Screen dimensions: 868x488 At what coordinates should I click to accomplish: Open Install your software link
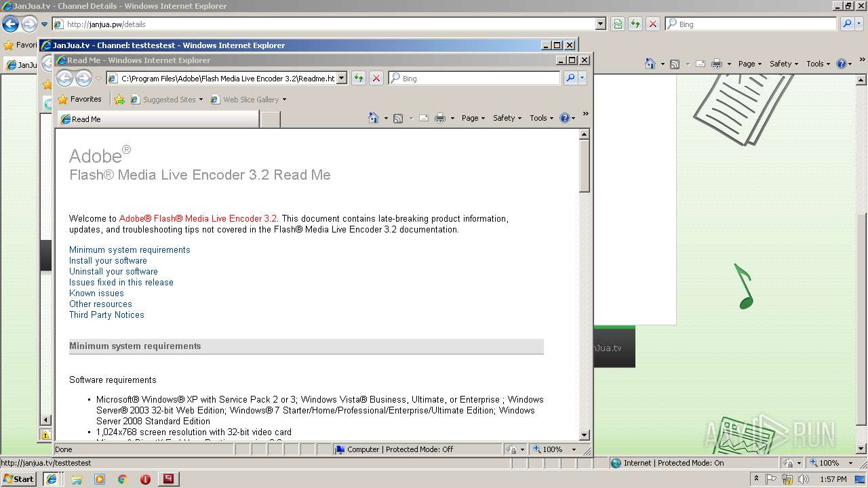(108, 261)
